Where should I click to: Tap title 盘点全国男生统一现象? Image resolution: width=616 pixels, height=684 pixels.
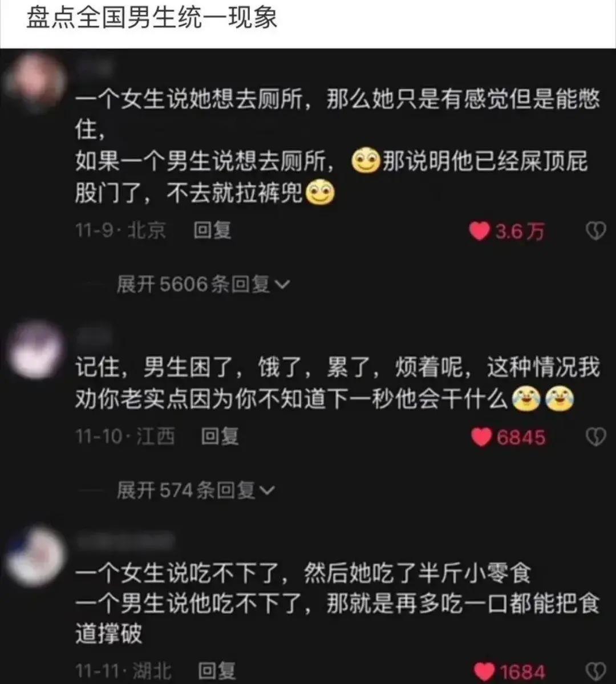pos(151,18)
